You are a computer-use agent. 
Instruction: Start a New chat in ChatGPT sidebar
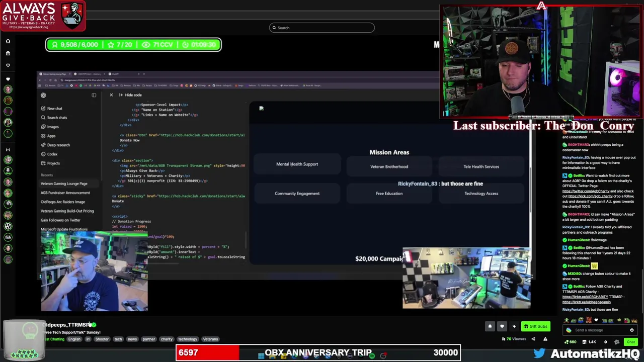click(54, 109)
